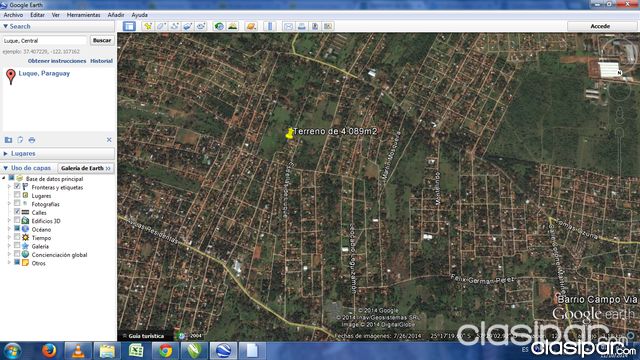Enable the Galería layer checkbox
This screenshot has height=360, width=640.
tap(17, 246)
